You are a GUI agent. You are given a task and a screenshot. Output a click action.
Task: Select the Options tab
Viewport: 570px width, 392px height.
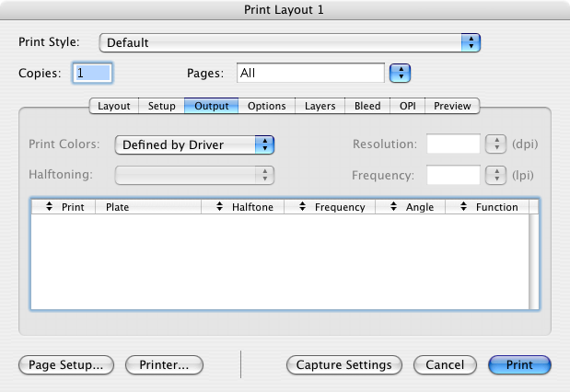pyautogui.click(x=267, y=106)
